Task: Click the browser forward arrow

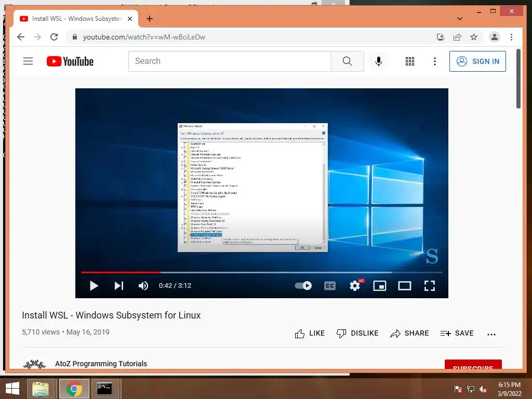Action: [x=37, y=37]
